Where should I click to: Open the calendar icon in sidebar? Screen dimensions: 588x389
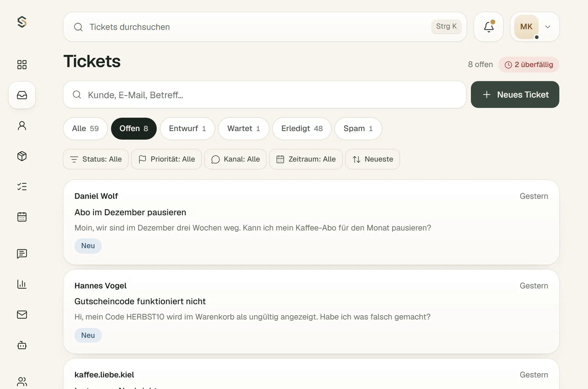pyautogui.click(x=22, y=217)
